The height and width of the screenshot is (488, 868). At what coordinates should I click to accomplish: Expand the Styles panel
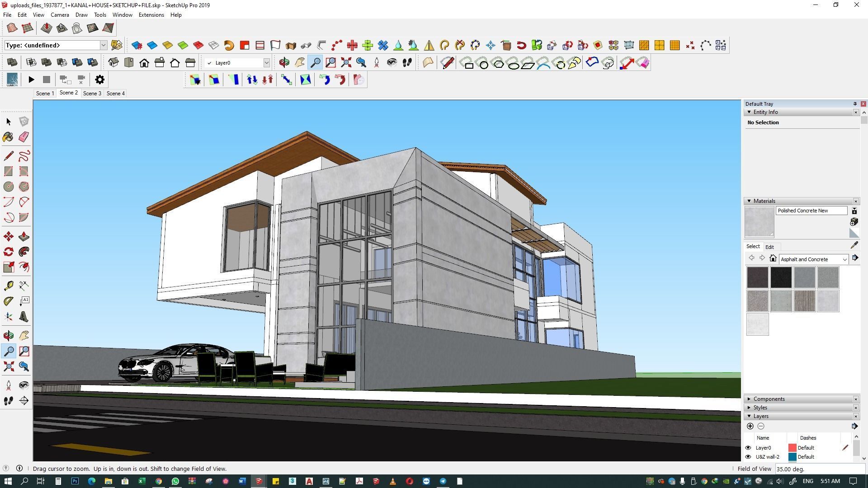tap(749, 408)
